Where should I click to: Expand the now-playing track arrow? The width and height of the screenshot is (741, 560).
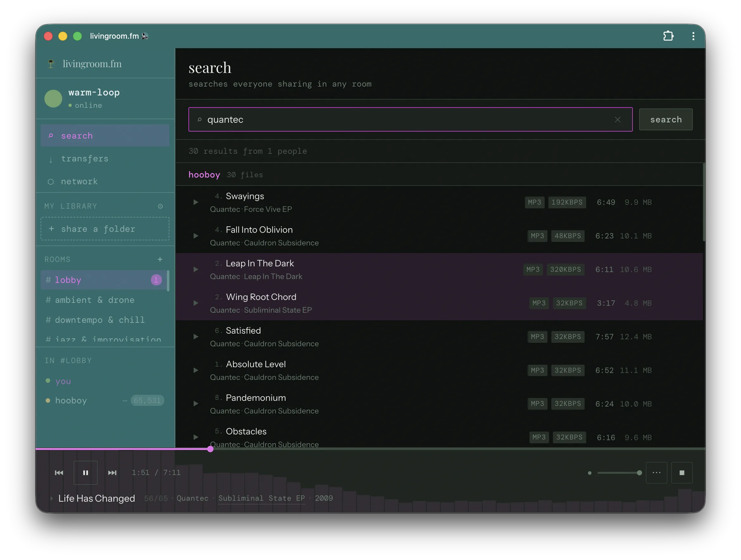[x=52, y=498]
